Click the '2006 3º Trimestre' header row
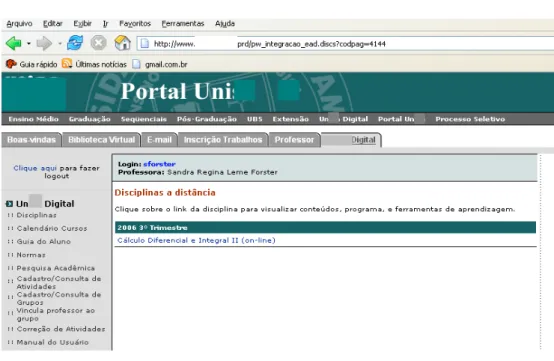The image size is (554, 361). coord(325,227)
